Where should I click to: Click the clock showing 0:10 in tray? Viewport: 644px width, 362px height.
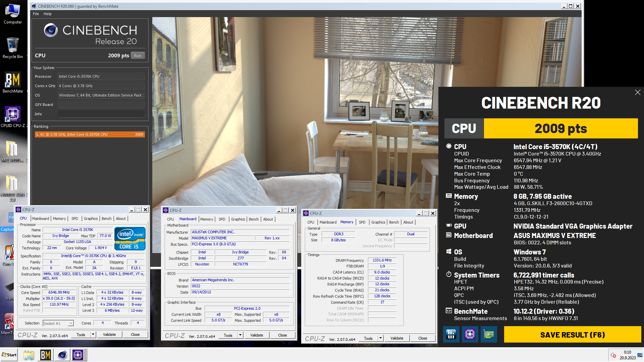pos(627,352)
